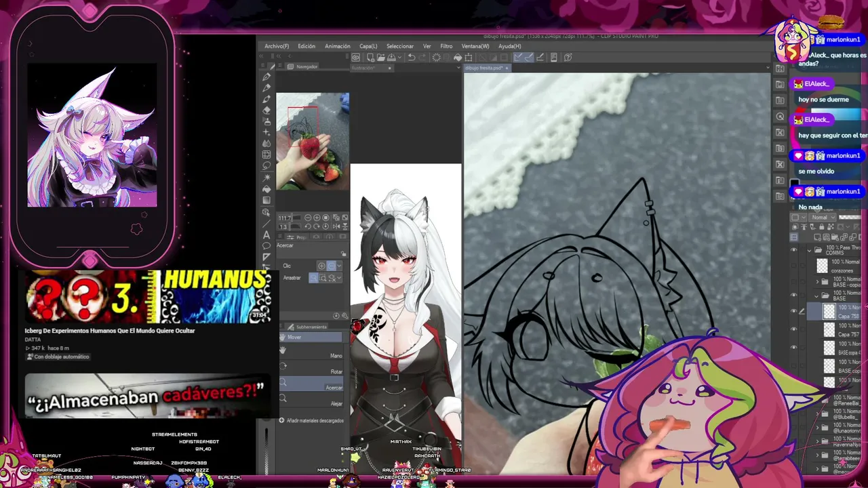Toggle Snap to Ruler in command bar
This screenshot has height=488, width=868.
click(x=518, y=58)
